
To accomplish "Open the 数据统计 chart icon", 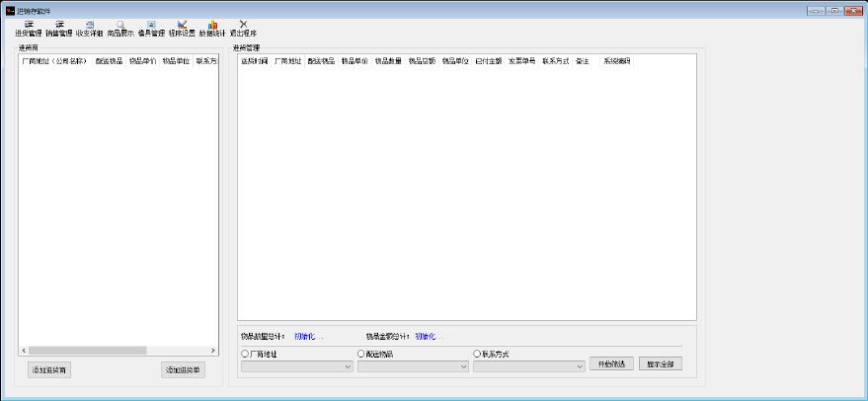I will [212, 28].
